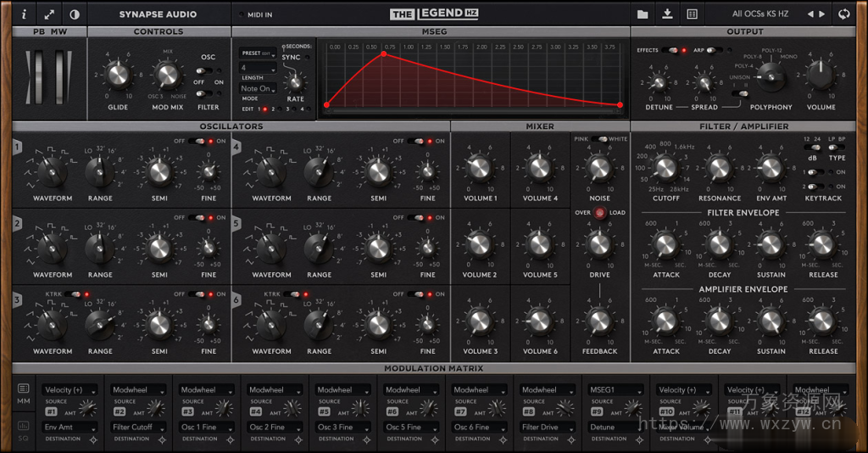Screen dimensions: 868x453
Task: Open slot #9 source dropdown MSEG1
Action: tap(616, 390)
